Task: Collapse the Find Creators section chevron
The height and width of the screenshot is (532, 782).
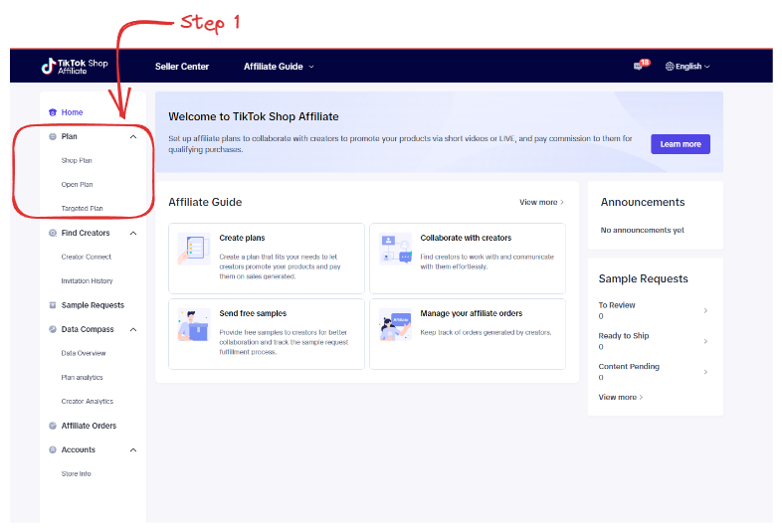Action: pos(133,233)
